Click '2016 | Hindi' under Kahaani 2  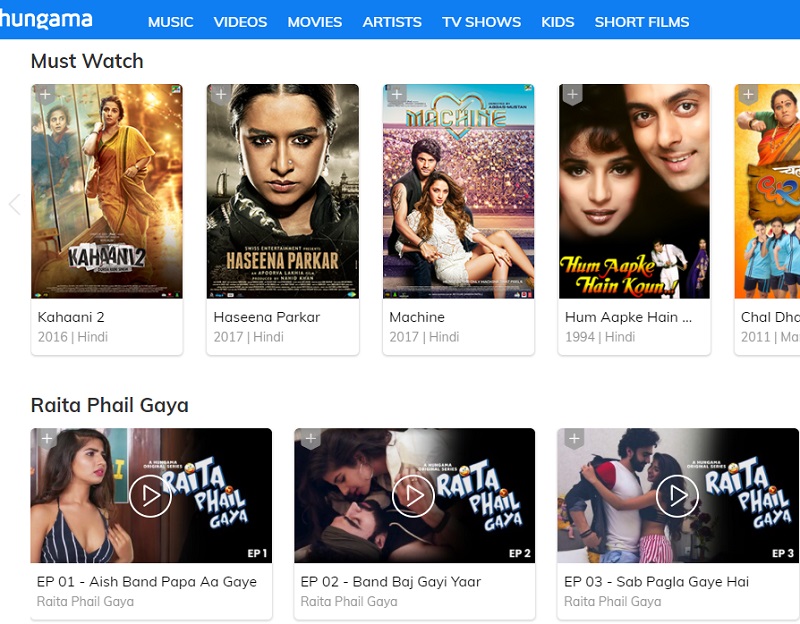pyautogui.click(x=73, y=337)
